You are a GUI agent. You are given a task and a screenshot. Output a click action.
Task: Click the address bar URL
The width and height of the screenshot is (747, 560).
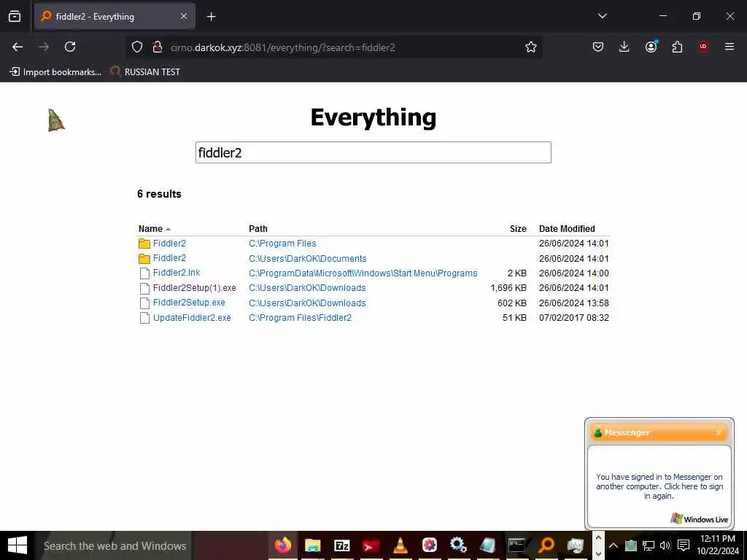(x=283, y=47)
